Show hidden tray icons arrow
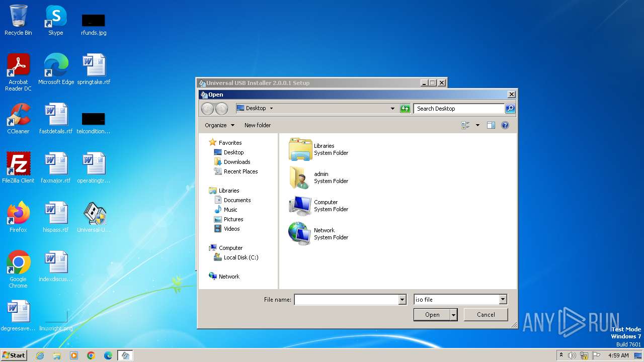This screenshot has width=644, height=362. 561,355
